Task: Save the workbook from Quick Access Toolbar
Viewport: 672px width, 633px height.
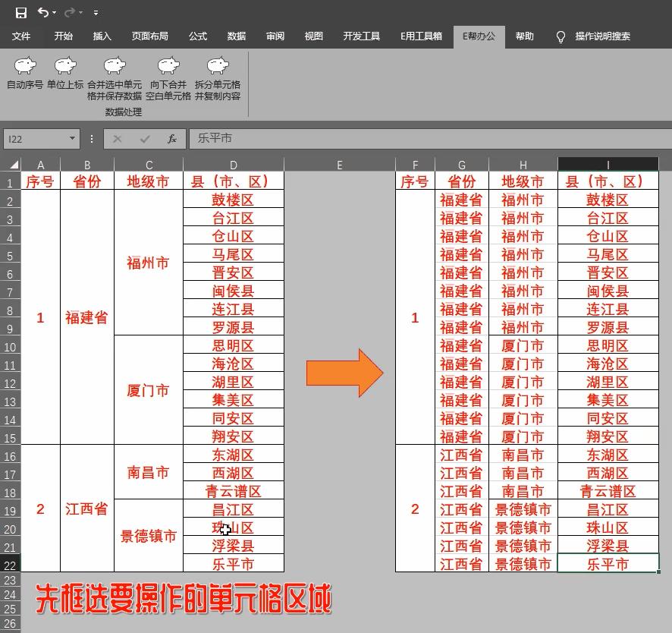Action: [20, 12]
